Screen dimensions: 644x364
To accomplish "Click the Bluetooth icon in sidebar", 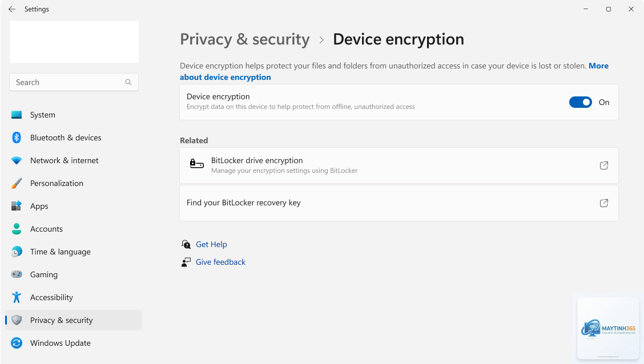I will pos(17,137).
